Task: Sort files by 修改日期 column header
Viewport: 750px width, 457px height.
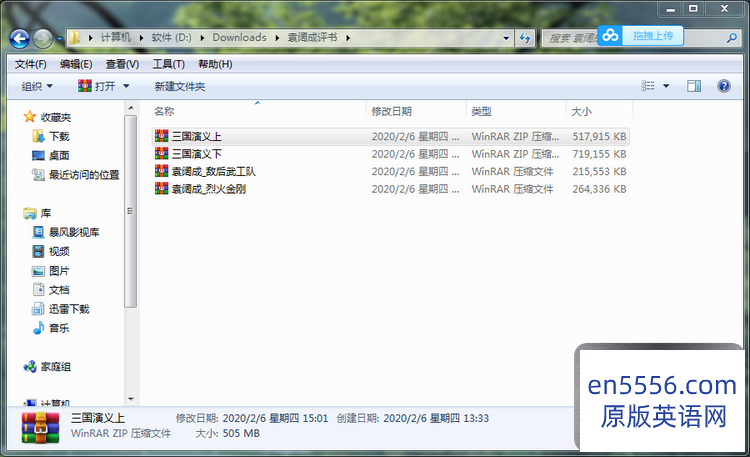Action: click(391, 111)
